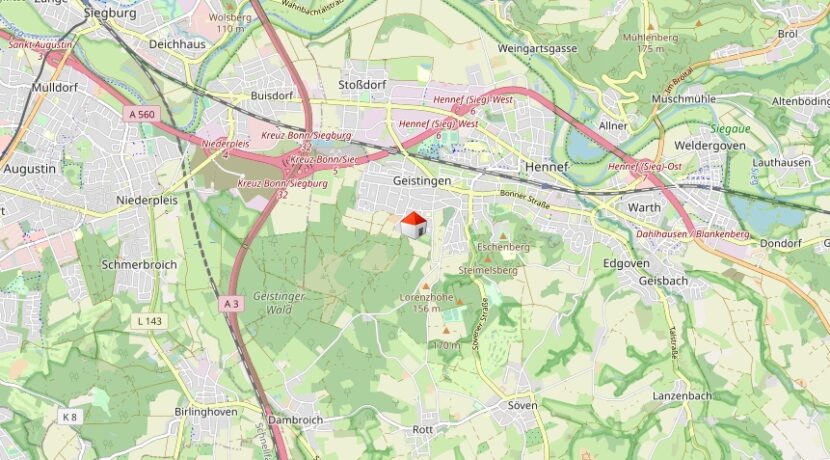The width and height of the screenshot is (830, 460).
Task: Click the A 560 highway shield
Action: coord(142,114)
